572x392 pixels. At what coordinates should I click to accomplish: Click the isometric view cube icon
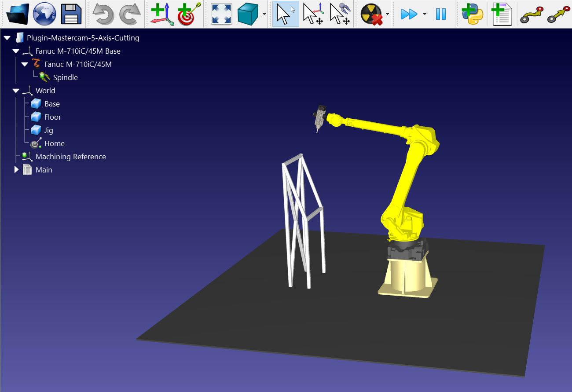248,14
